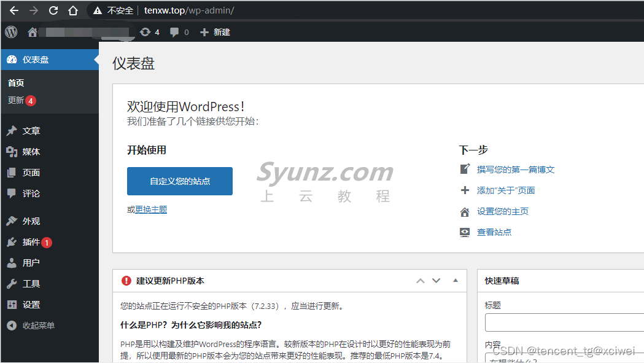Click the site home icon in admin bar
The image size is (644, 363).
[x=33, y=32]
